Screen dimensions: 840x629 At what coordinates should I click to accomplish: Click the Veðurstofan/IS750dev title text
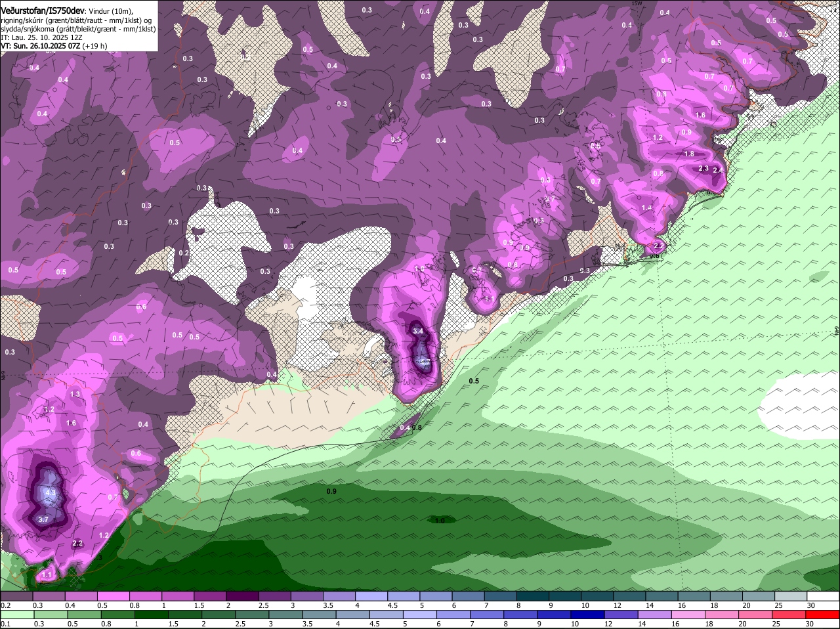(x=43, y=10)
